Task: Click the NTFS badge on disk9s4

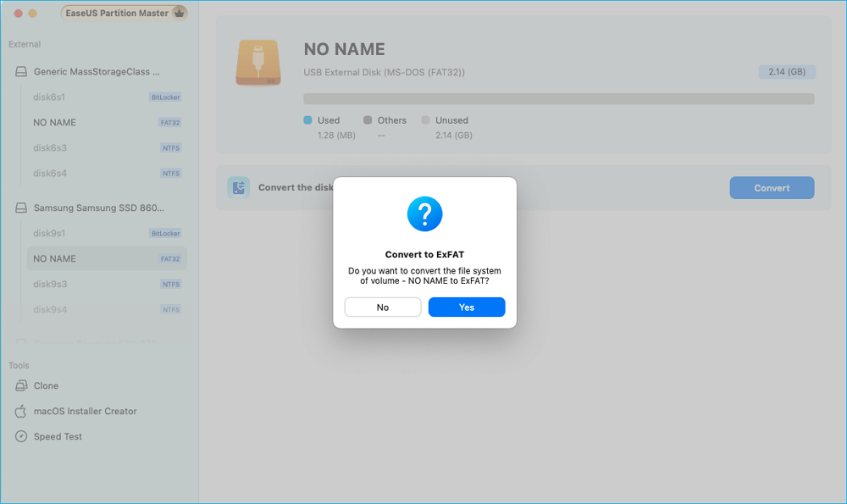Action: [171, 309]
